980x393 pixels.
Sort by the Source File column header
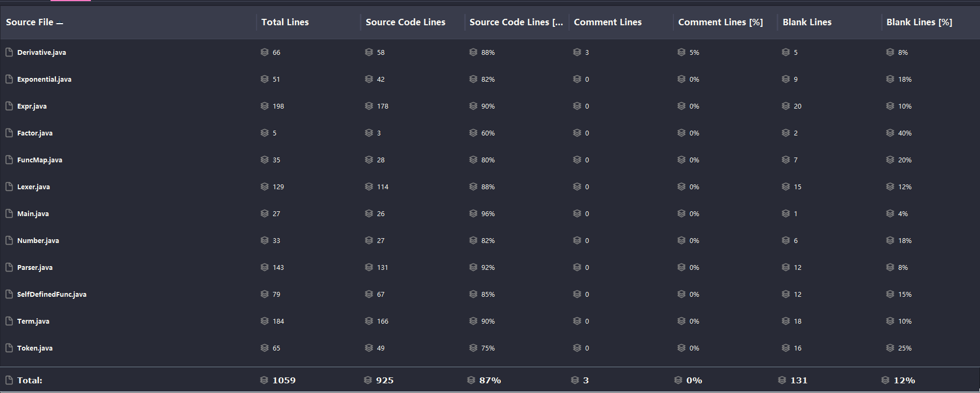(30, 22)
